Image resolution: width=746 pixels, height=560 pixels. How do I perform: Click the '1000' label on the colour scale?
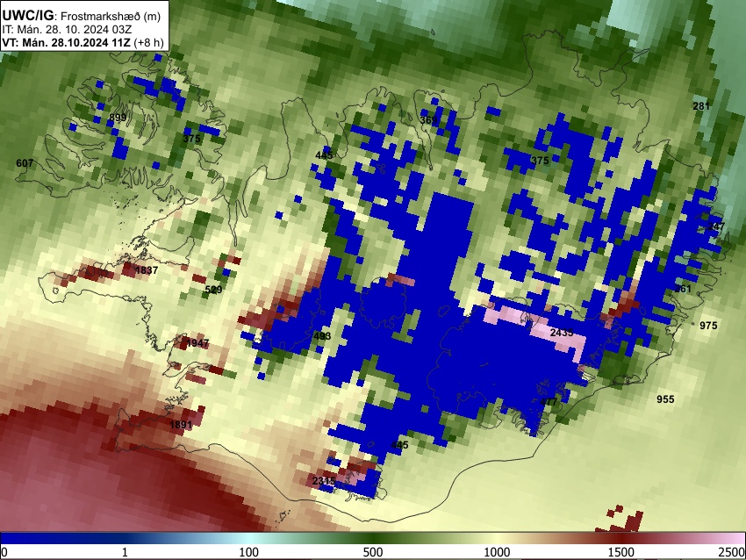point(497,552)
